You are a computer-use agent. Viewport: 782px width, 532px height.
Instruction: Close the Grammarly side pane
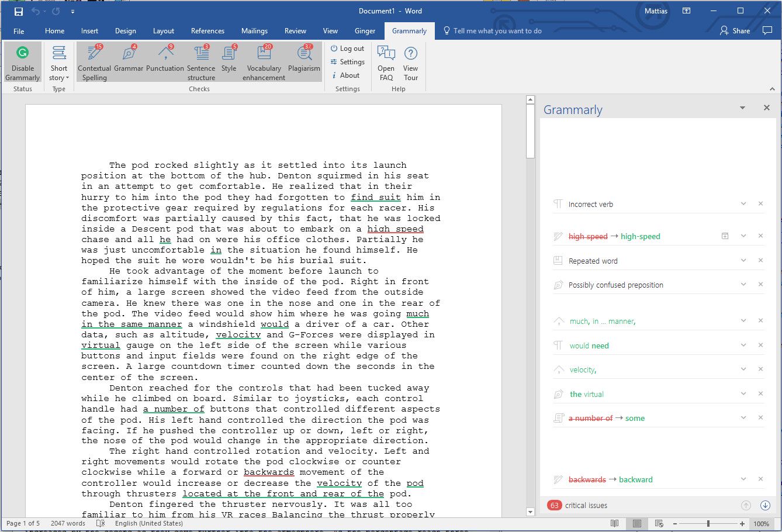[x=766, y=108]
